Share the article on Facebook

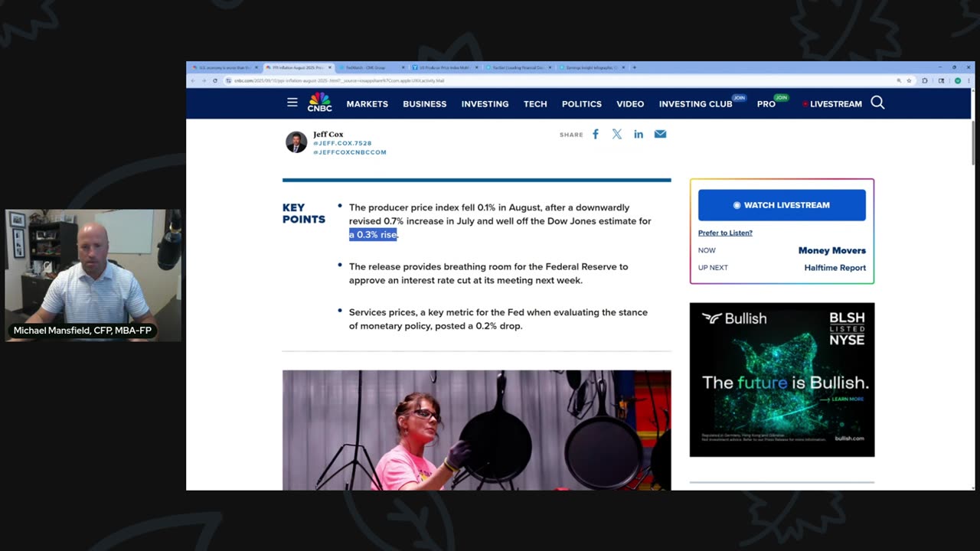(596, 134)
